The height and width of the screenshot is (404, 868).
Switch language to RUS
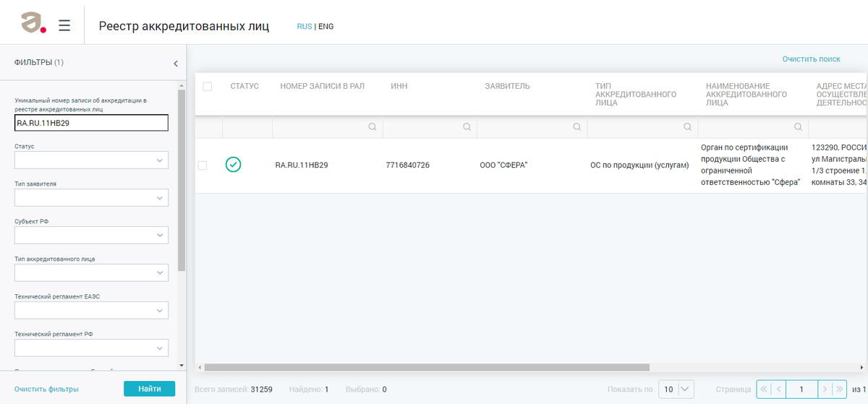click(304, 26)
